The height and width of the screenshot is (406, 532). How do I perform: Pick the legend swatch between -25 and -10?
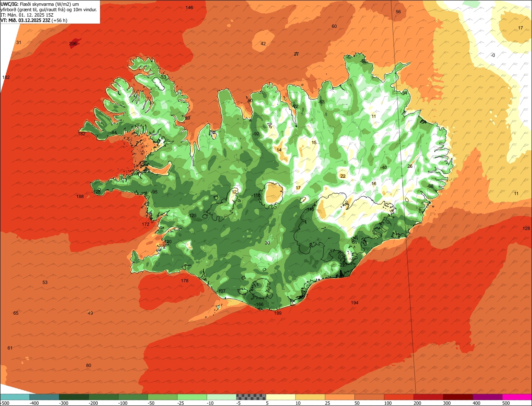point(192,397)
